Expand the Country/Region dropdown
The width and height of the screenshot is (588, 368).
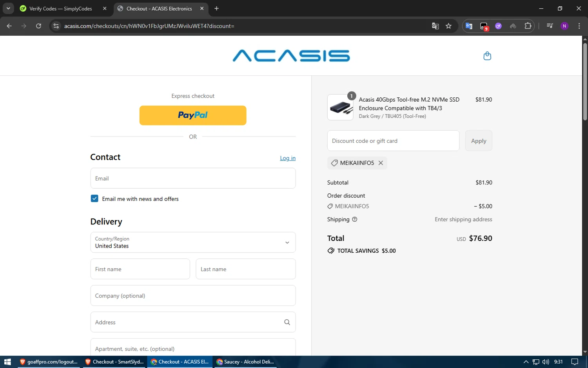click(x=193, y=242)
